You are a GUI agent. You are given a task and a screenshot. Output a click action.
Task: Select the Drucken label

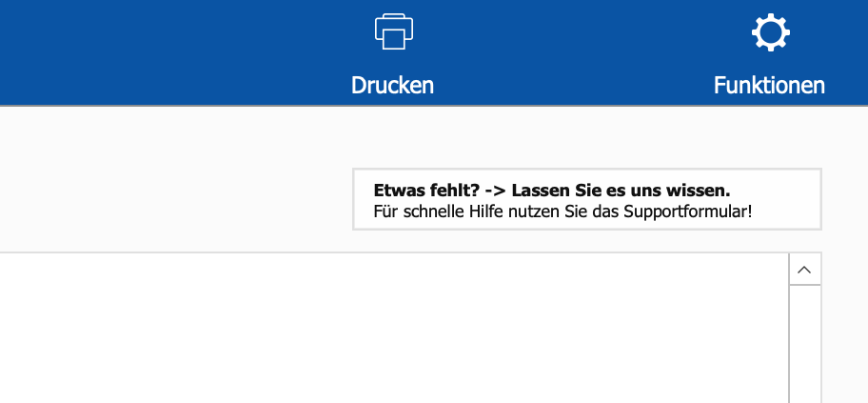click(392, 85)
